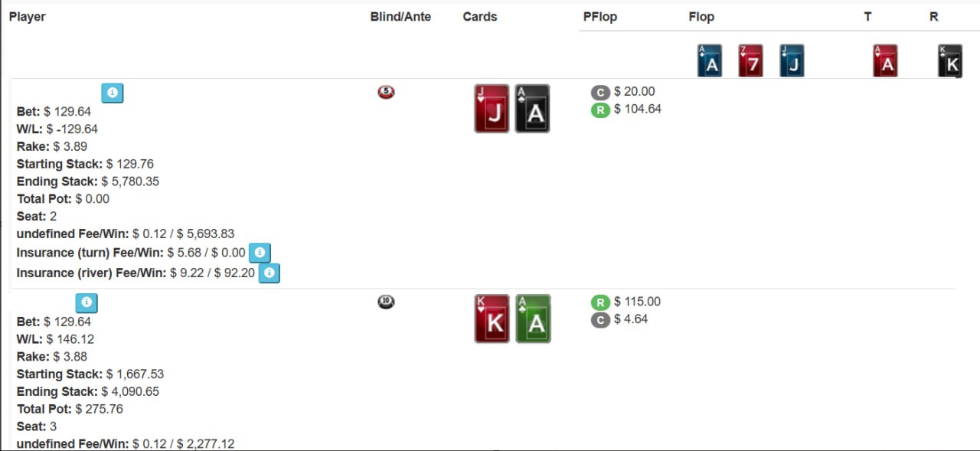
Task: Click the red 7 flop card
Action: pos(750,61)
